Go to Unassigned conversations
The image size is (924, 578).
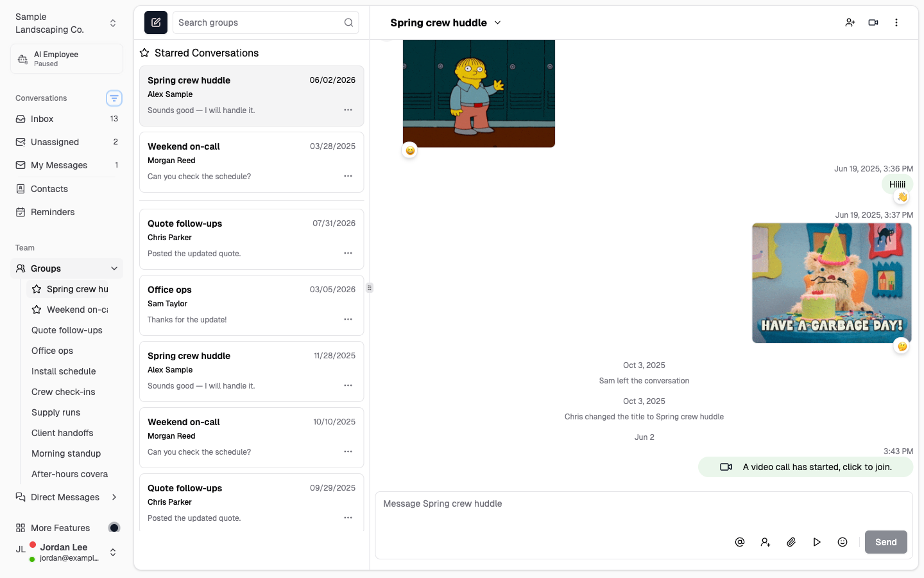67,142
